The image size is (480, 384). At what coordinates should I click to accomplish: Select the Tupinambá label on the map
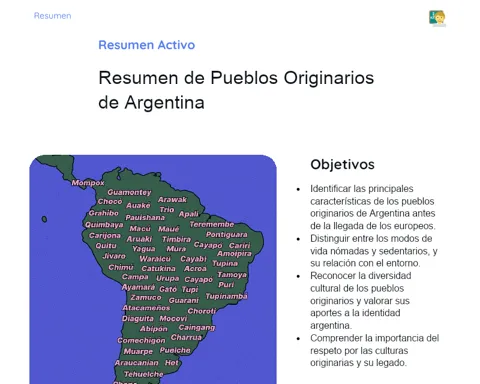pyautogui.click(x=226, y=296)
